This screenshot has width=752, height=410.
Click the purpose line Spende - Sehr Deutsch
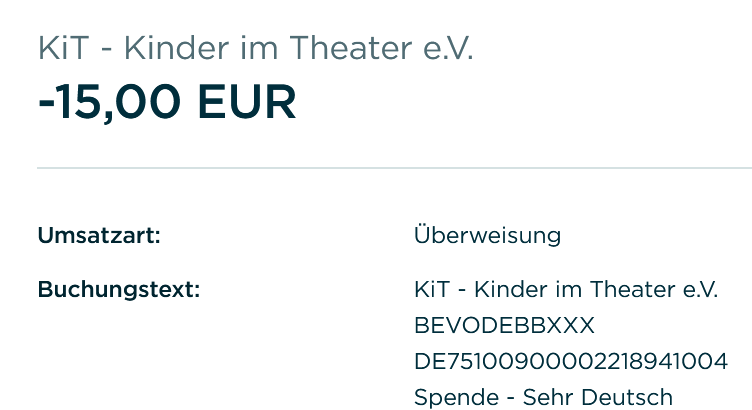pyautogui.click(x=543, y=397)
